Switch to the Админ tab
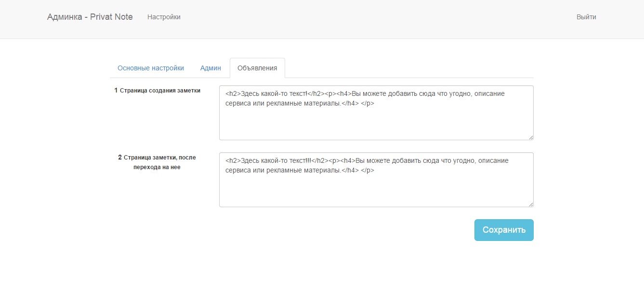 point(210,68)
